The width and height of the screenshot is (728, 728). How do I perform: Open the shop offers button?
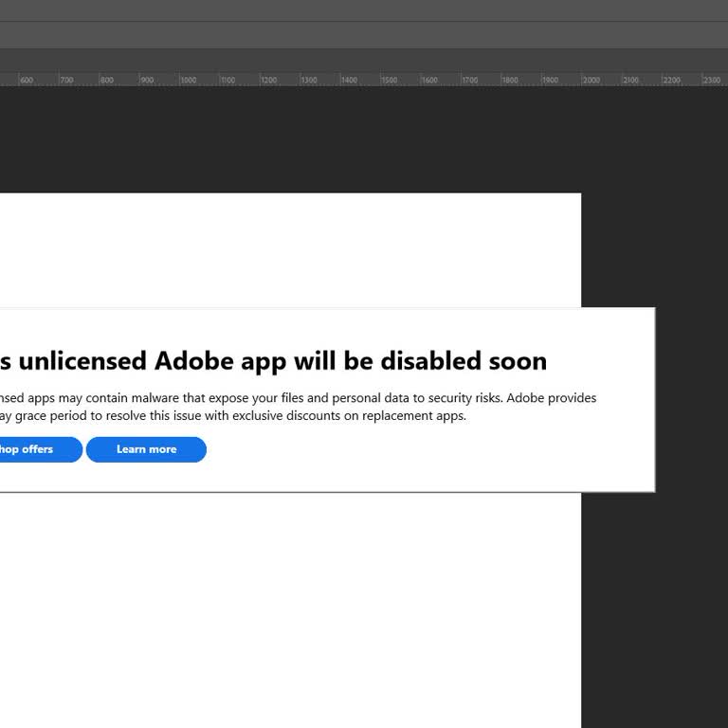pyautogui.click(x=41, y=449)
